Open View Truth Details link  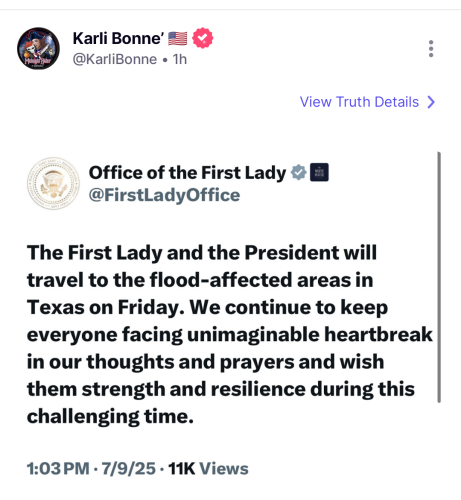point(359,102)
